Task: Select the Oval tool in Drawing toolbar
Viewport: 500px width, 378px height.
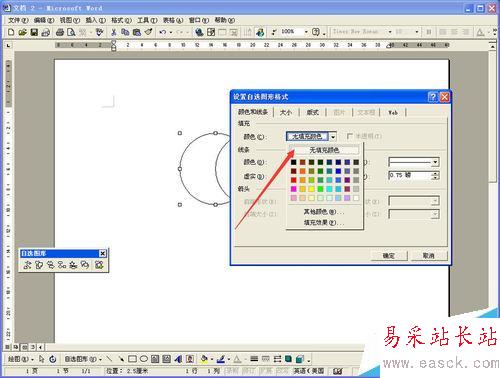Action: tap(144, 359)
